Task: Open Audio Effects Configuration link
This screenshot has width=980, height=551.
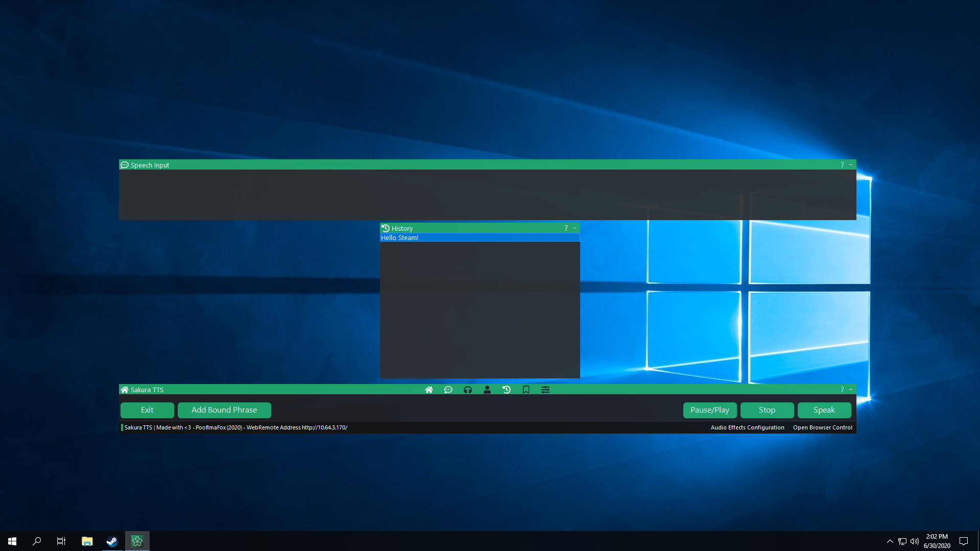Action: click(x=747, y=427)
